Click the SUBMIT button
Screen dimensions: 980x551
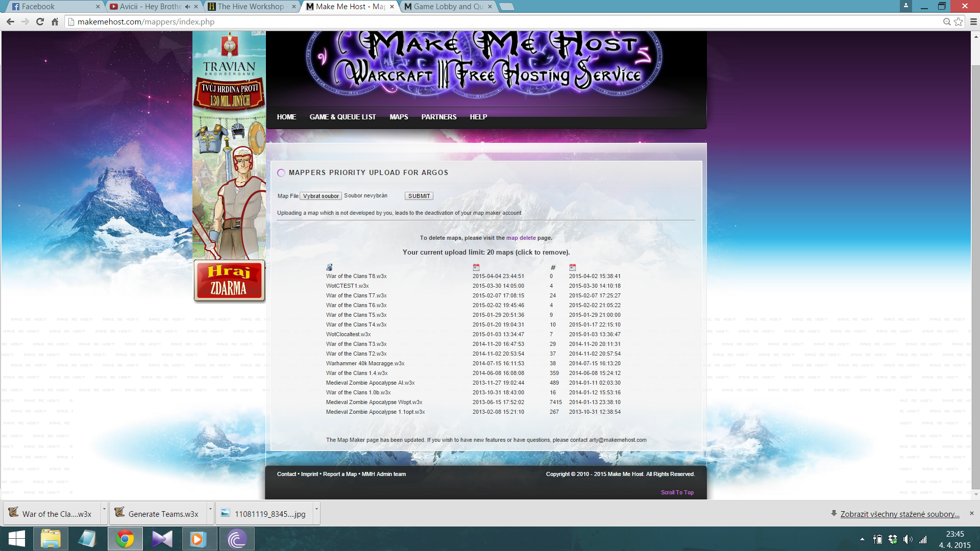coord(419,196)
